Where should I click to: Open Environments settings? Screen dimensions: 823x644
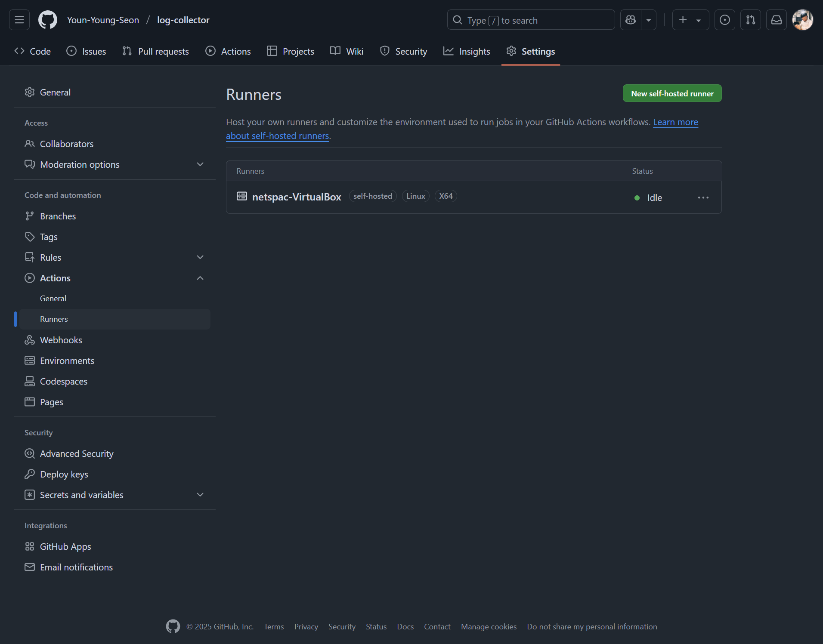[115, 361]
